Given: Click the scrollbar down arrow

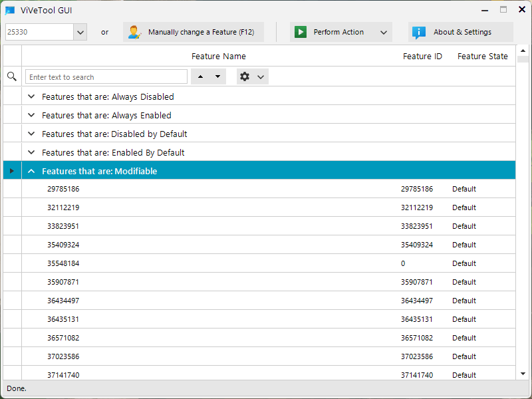Looking at the screenshot, I should (x=523, y=374).
